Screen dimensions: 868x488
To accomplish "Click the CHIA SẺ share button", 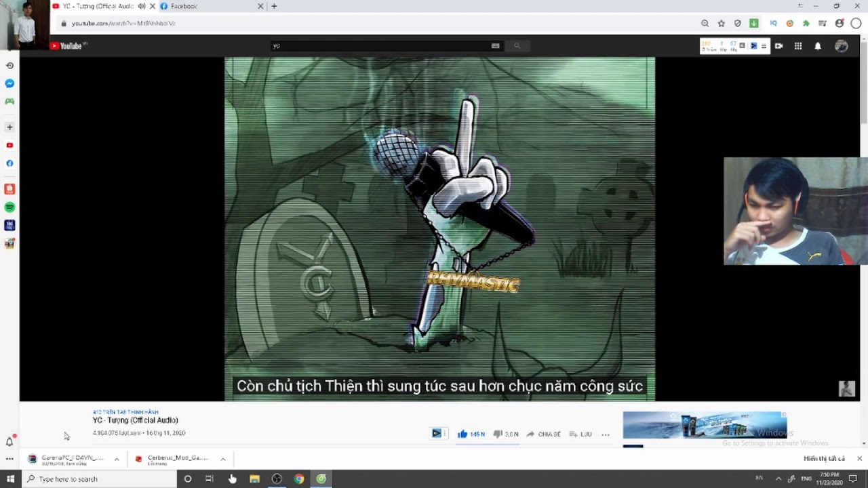I will coord(544,434).
